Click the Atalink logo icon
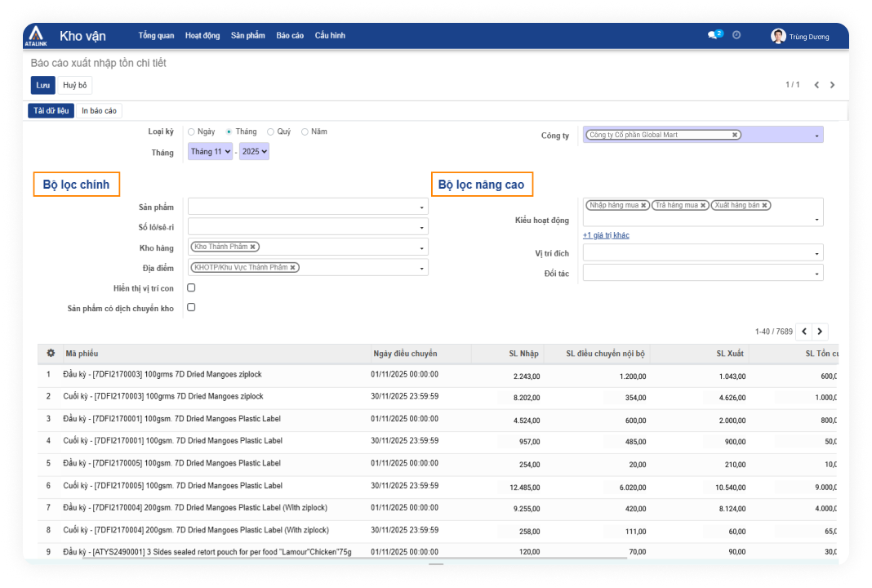 pos(35,36)
